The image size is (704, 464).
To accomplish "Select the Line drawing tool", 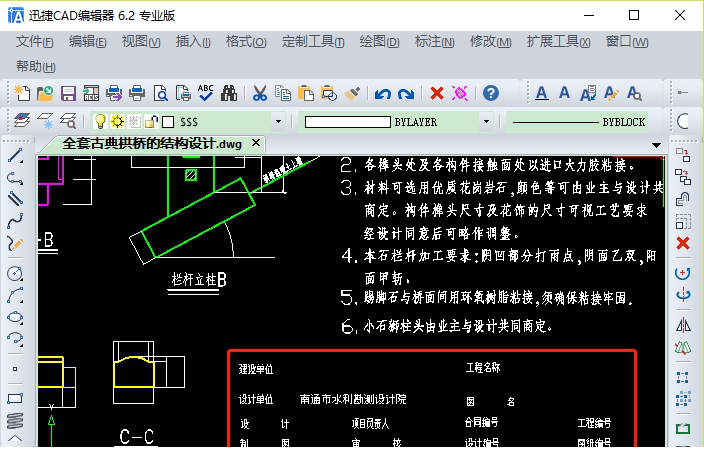I will pyautogui.click(x=15, y=155).
